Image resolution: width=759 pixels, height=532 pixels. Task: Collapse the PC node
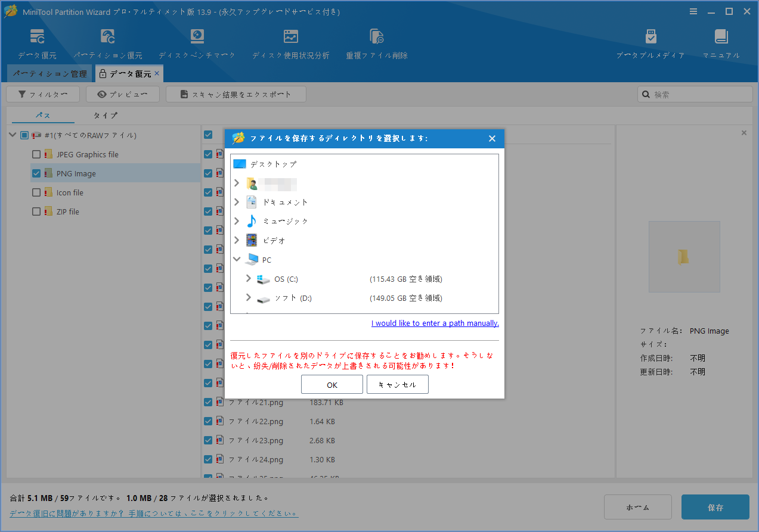click(237, 260)
